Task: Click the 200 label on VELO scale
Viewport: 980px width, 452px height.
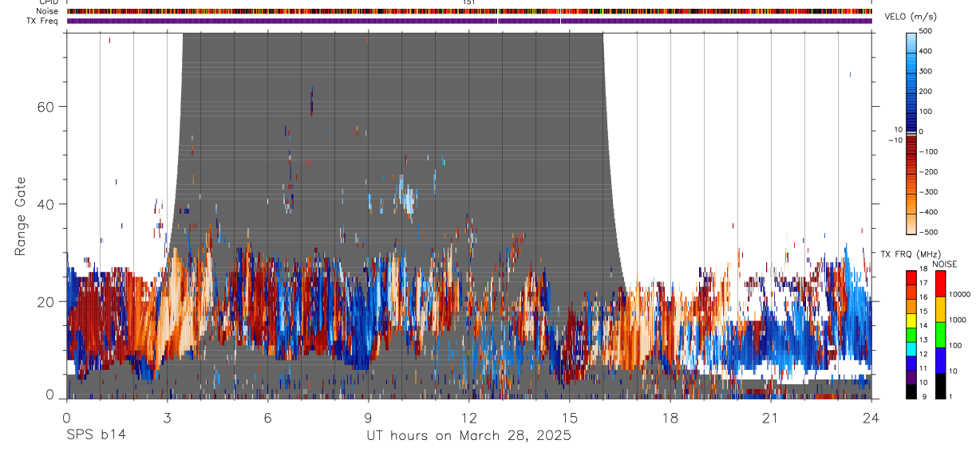Action: point(927,91)
